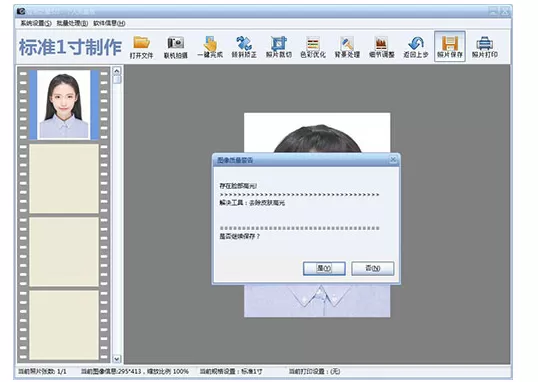The height and width of the screenshot is (382, 538).
Task: Run the 一键完成 one-click finish tool
Action: coord(210,47)
